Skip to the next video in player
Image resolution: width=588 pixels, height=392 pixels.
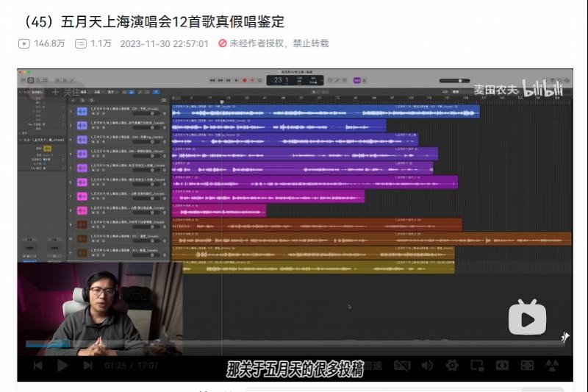pyautogui.click(x=88, y=366)
